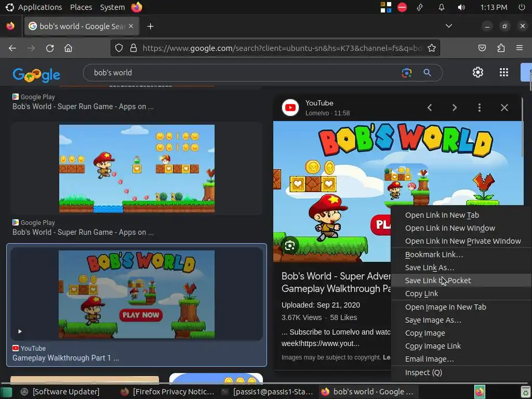Open Google quick settings gear
The height and width of the screenshot is (399, 532).
(x=478, y=72)
